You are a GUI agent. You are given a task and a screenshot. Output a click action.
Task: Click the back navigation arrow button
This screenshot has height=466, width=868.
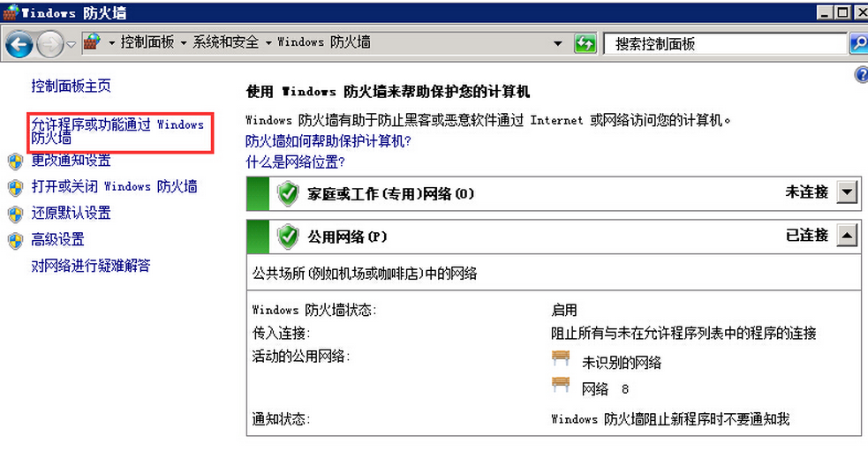coord(19,43)
